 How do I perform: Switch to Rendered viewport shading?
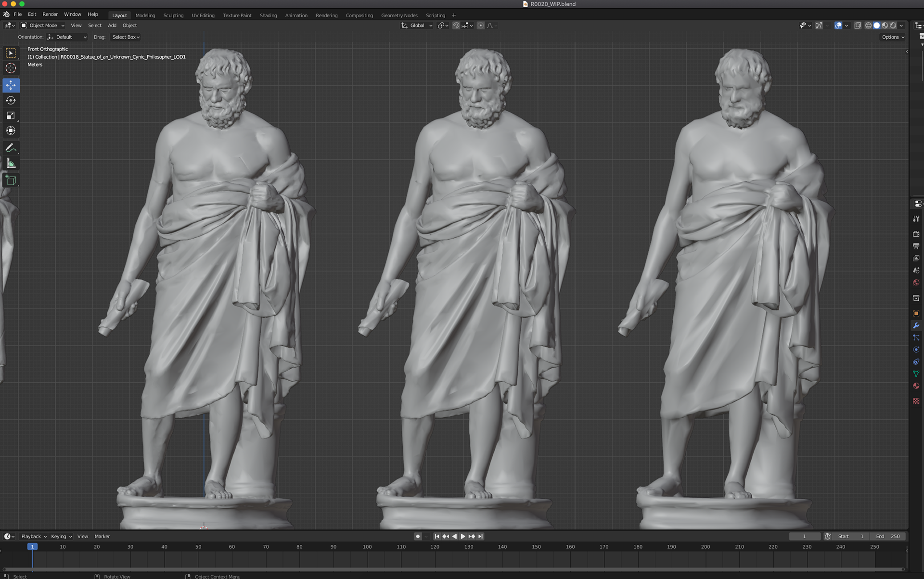[x=893, y=26]
